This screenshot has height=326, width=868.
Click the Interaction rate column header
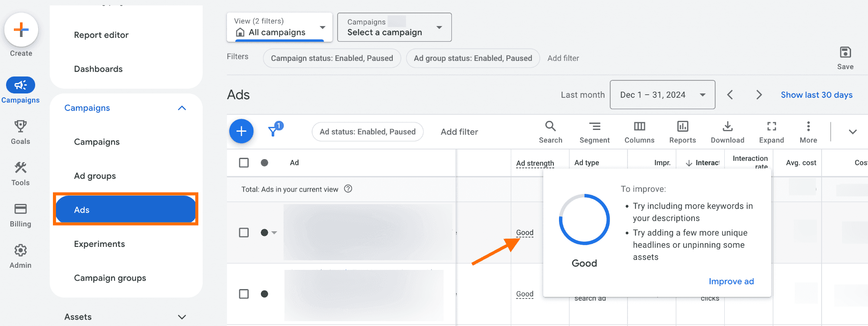(x=750, y=162)
